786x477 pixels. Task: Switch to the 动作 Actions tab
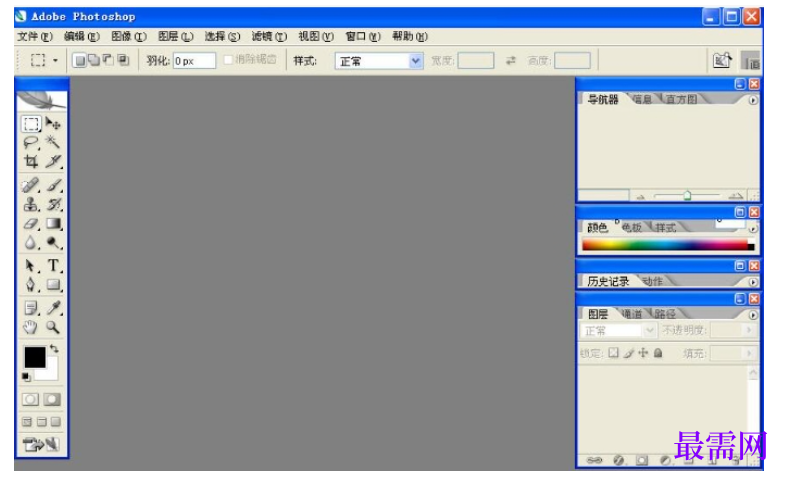coord(652,282)
